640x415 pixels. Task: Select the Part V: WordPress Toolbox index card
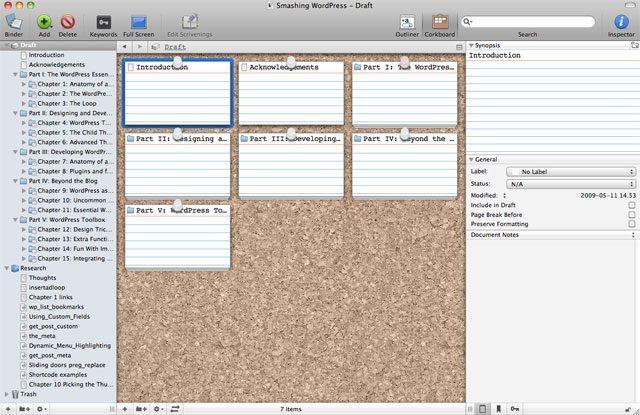pyautogui.click(x=178, y=237)
